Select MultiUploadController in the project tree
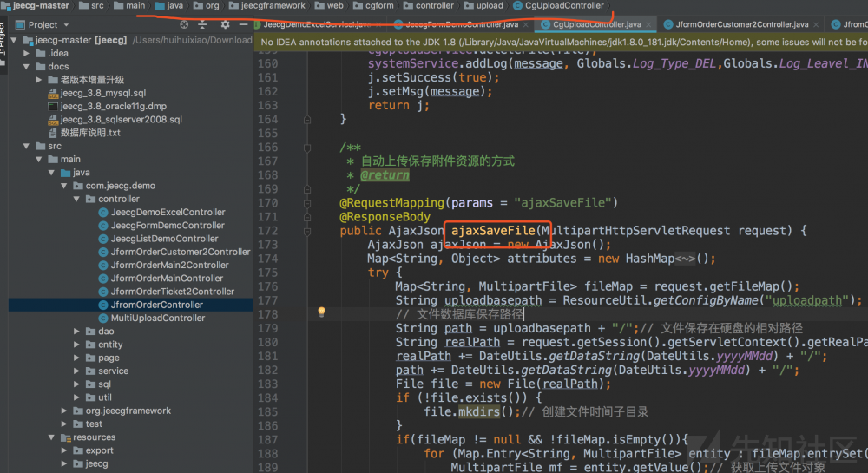This screenshot has height=473, width=868. point(157,318)
